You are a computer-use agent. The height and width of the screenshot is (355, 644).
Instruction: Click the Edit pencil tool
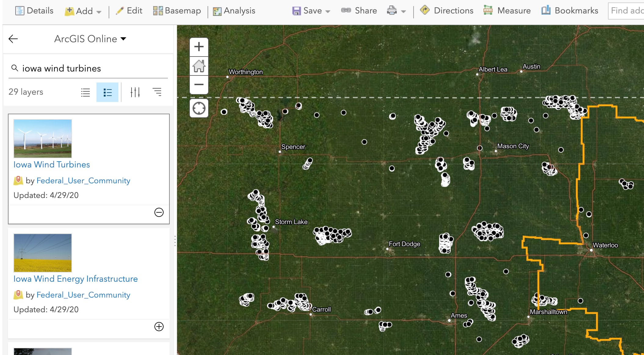click(x=129, y=11)
